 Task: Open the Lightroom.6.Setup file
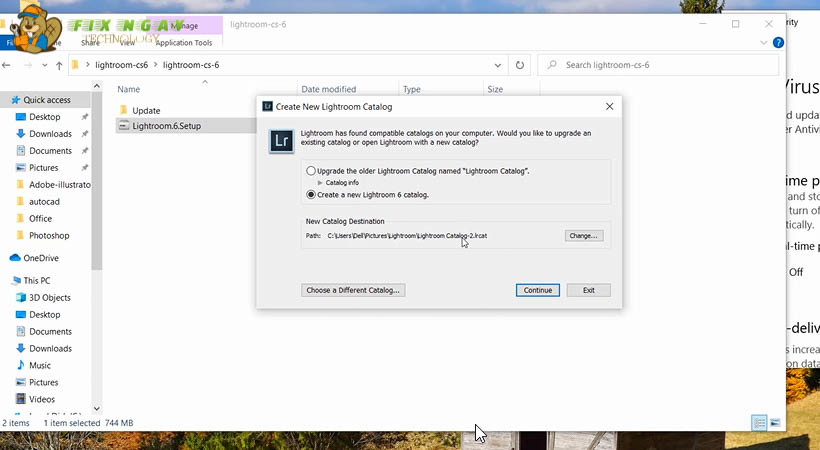coord(166,126)
